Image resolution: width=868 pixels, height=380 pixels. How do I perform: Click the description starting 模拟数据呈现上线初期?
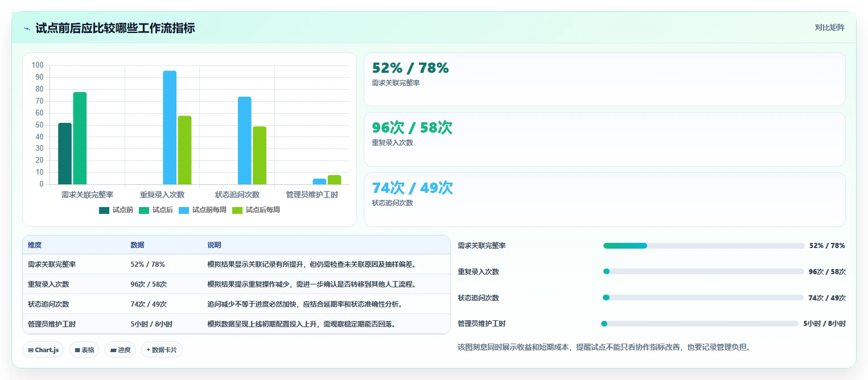[301, 324]
